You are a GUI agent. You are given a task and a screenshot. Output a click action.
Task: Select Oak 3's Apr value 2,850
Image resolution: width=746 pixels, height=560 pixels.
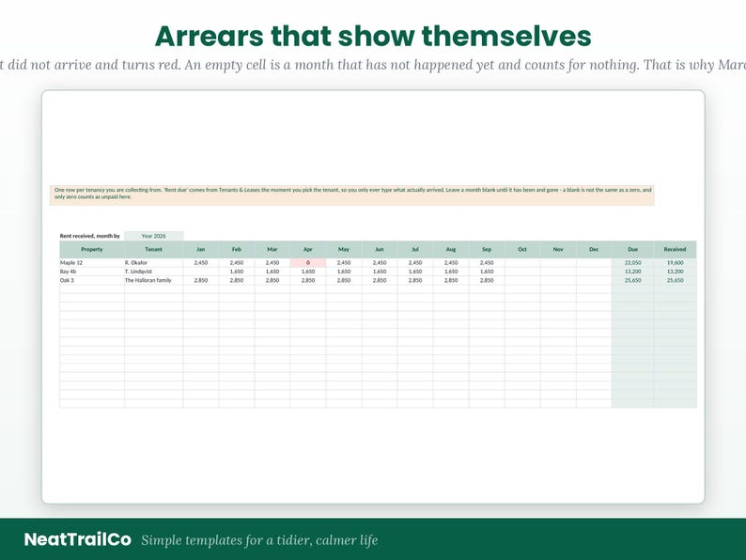pos(308,280)
